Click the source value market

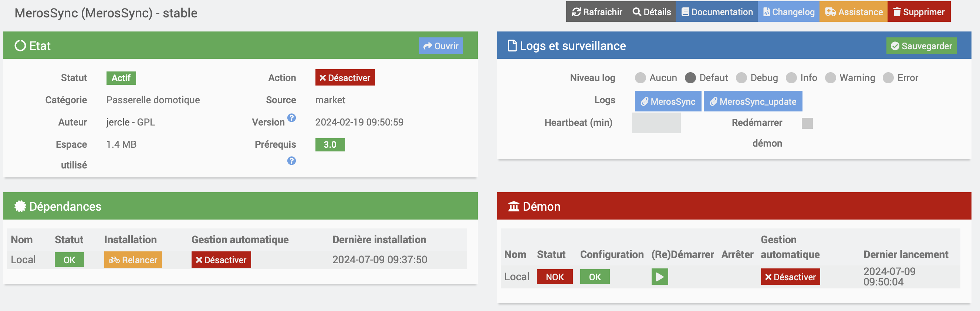pos(330,100)
